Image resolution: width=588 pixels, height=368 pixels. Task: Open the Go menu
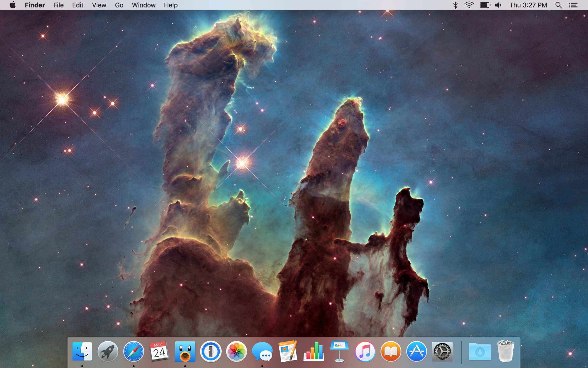119,5
